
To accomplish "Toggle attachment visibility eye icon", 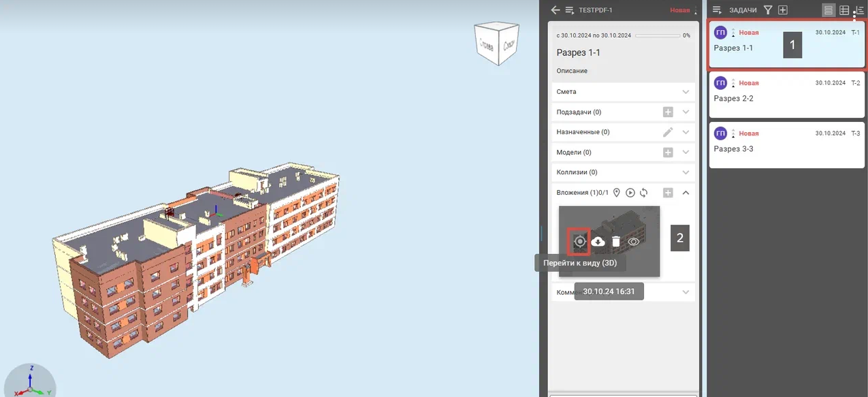I will tap(634, 241).
